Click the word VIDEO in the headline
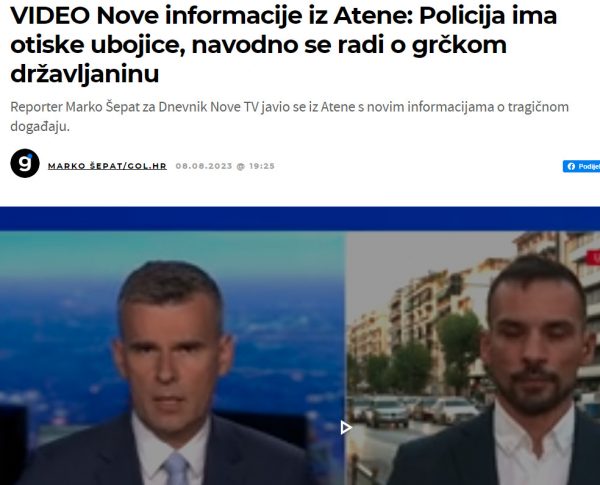600x485 pixels. [50, 16]
